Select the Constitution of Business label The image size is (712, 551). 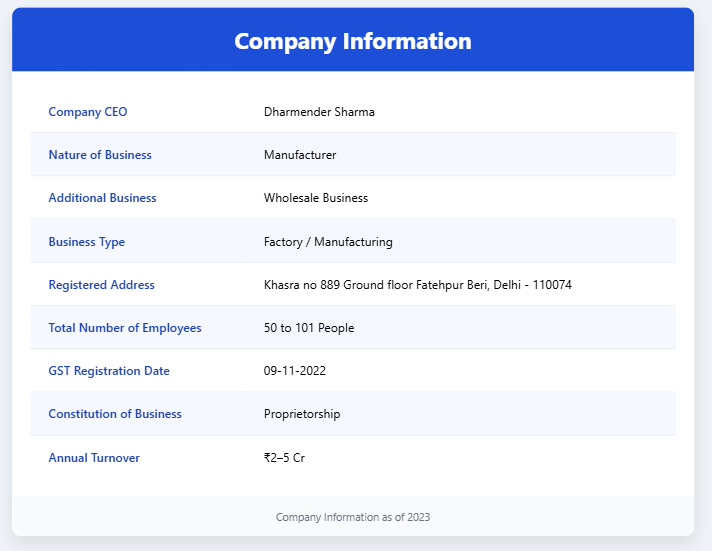pyautogui.click(x=115, y=414)
